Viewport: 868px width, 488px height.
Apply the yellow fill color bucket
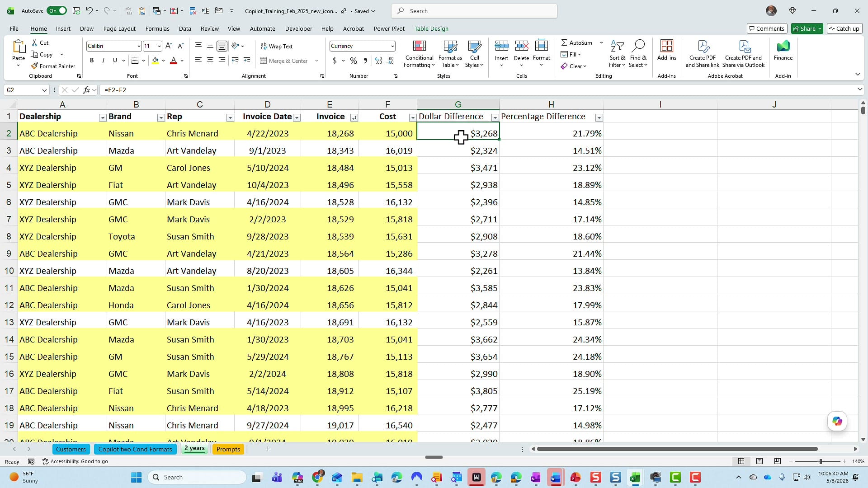pos(155,61)
